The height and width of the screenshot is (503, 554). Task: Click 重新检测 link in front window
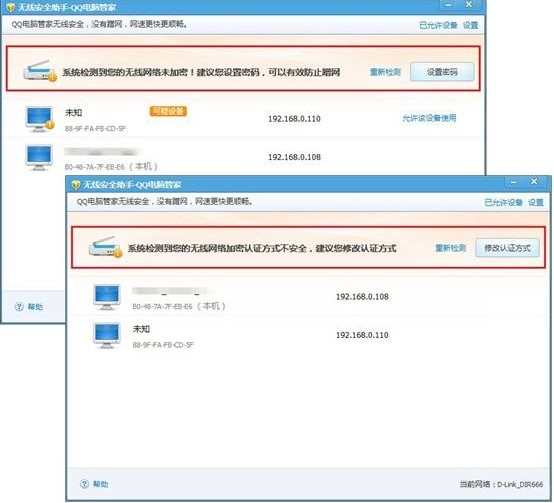(x=450, y=248)
